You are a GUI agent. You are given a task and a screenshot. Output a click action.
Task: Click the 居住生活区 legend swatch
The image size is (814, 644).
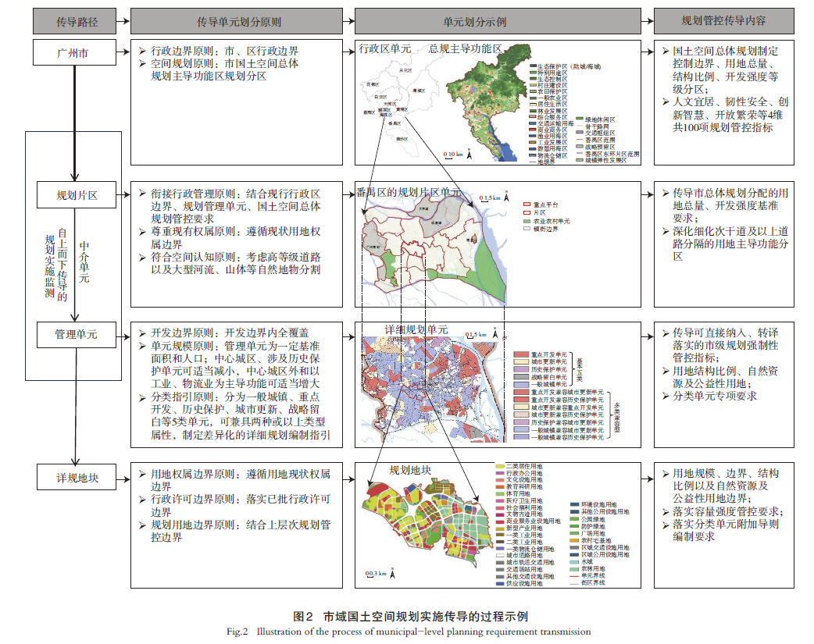click(x=533, y=105)
